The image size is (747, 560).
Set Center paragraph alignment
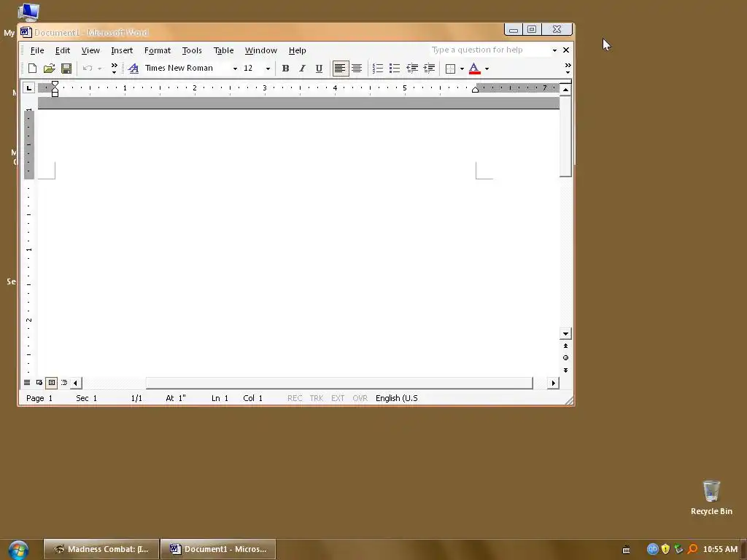click(x=357, y=69)
